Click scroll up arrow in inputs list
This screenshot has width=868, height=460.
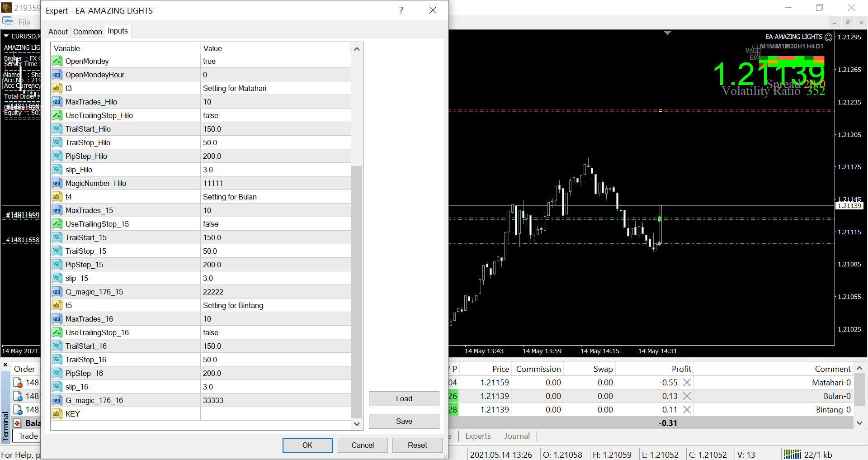pyautogui.click(x=357, y=49)
